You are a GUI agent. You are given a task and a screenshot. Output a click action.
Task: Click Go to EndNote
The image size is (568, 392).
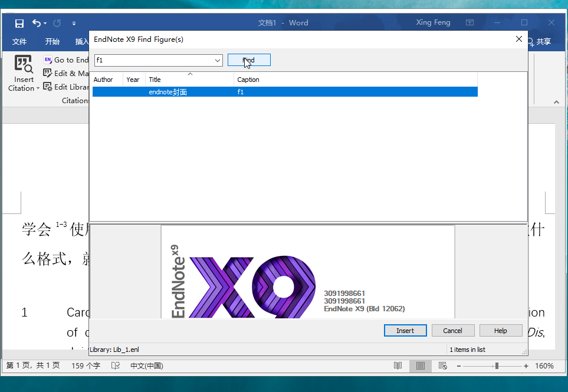(x=66, y=60)
